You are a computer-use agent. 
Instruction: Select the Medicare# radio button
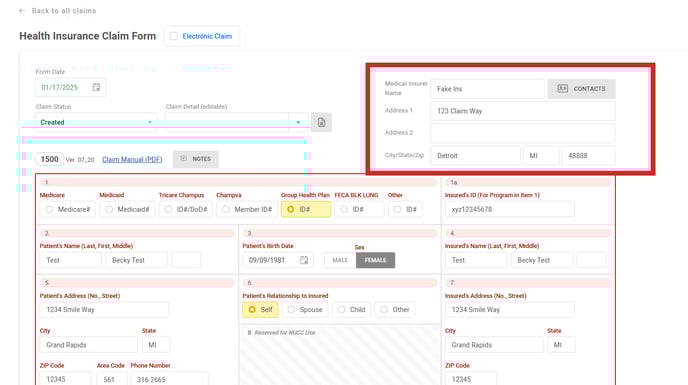tap(49, 209)
